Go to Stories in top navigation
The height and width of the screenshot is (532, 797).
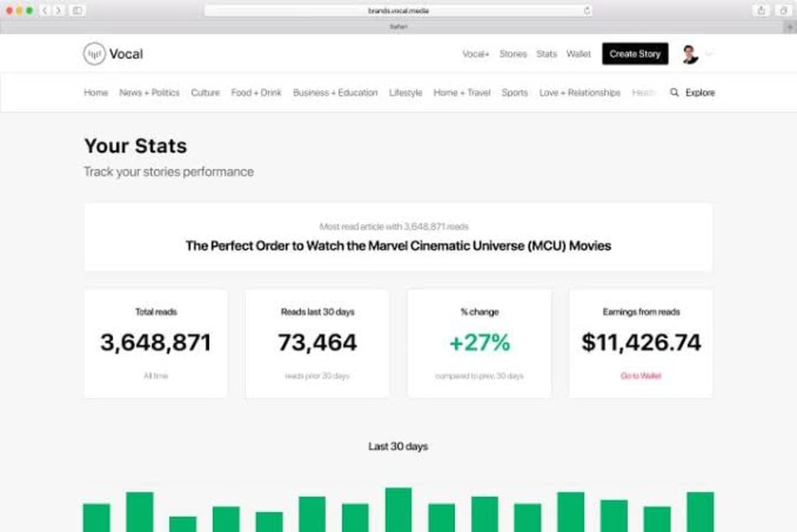pyautogui.click(x=513, y=54)
